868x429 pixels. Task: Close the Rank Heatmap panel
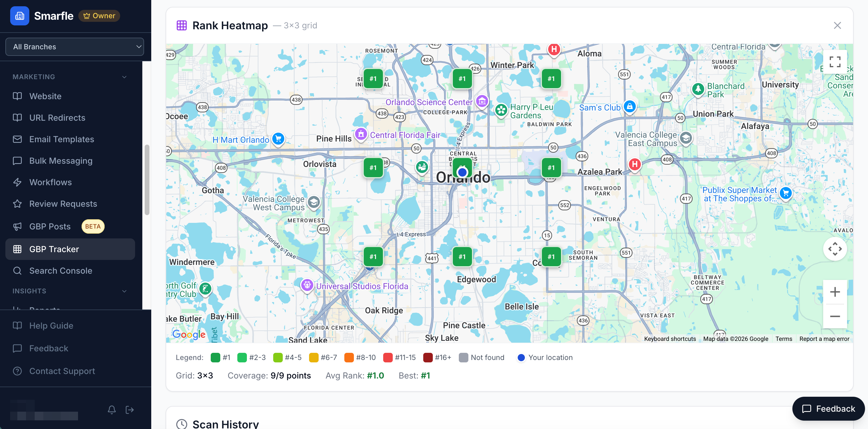point(837,26)
